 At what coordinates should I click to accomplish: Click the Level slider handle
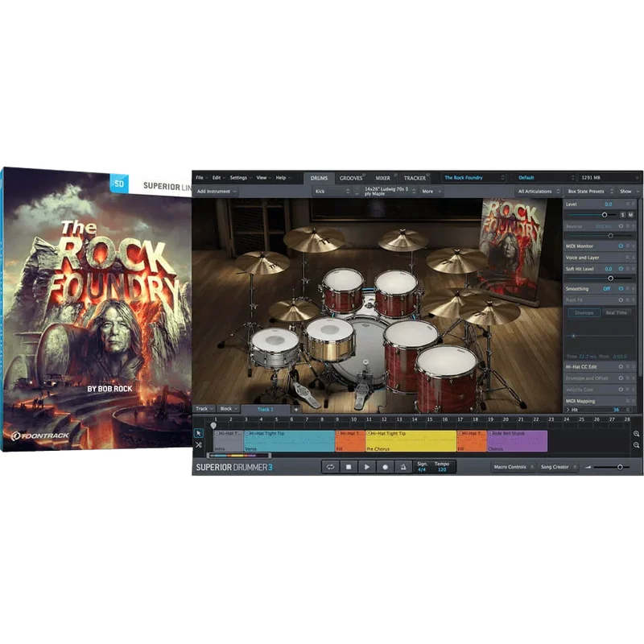coord(605,215)
